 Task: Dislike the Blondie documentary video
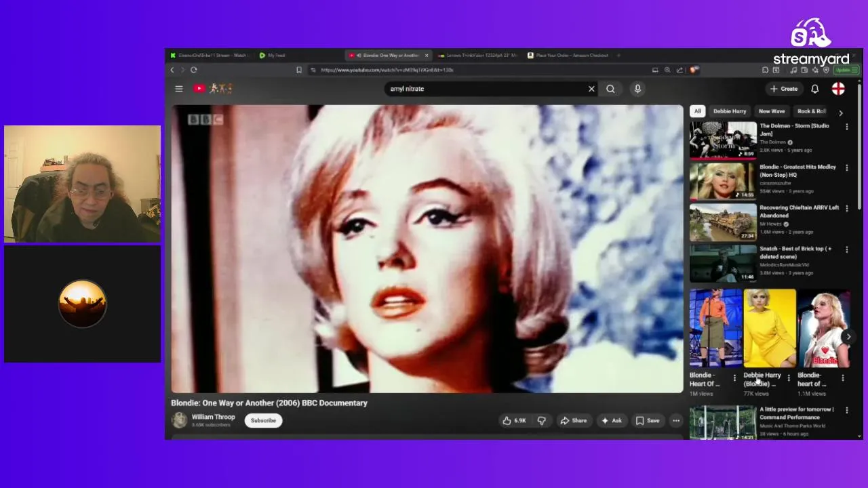pos(541,420)
